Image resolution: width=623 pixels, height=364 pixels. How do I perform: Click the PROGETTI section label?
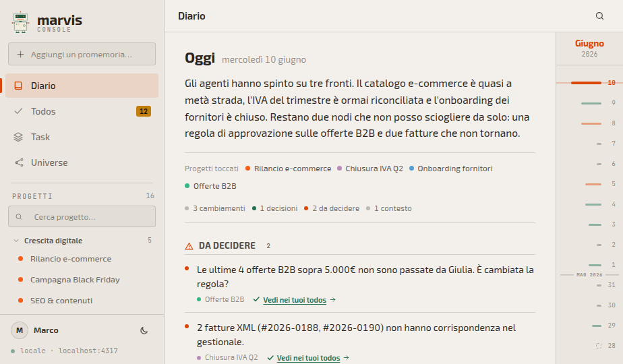[x=32, y=196]
